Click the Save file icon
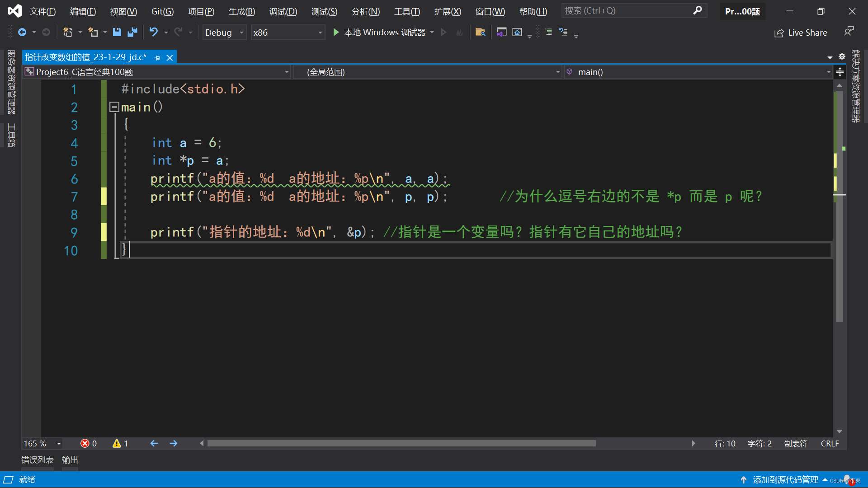Screen dimensions: 868x488 (117, 32)
